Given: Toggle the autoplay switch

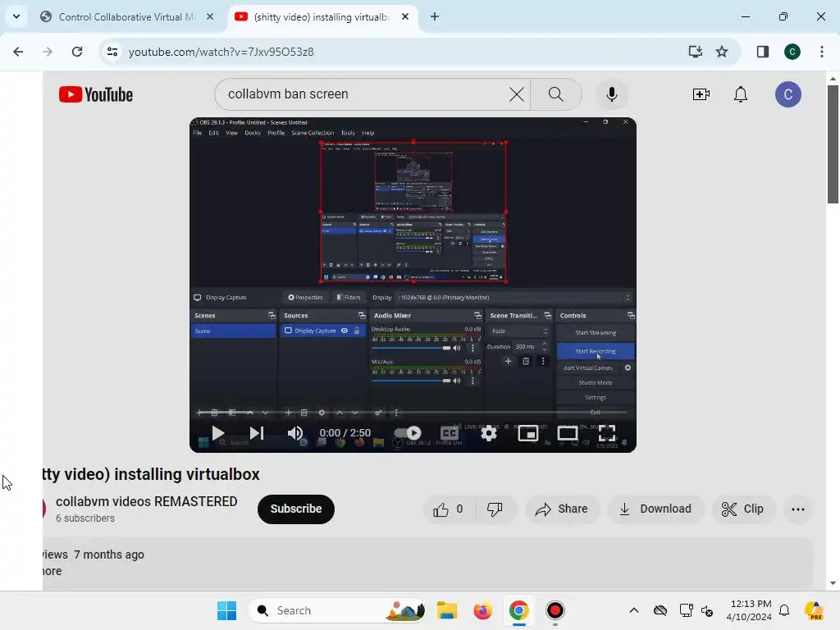Looking at the screenshot, I should 408,433.
